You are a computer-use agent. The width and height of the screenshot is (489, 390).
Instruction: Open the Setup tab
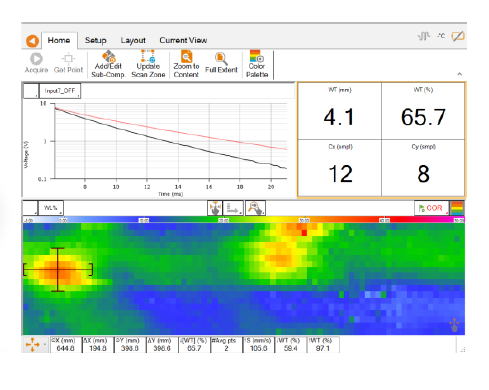pos(96,40)
